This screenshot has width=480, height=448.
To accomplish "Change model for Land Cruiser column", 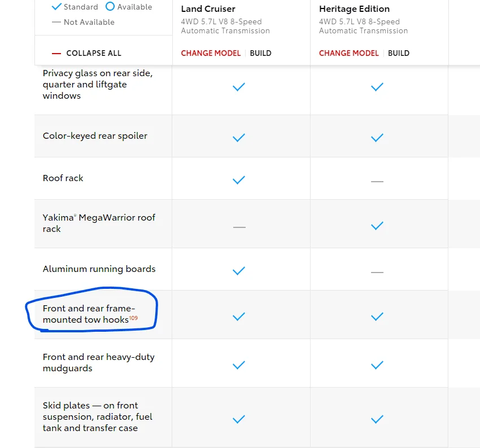I will point(211,53).
